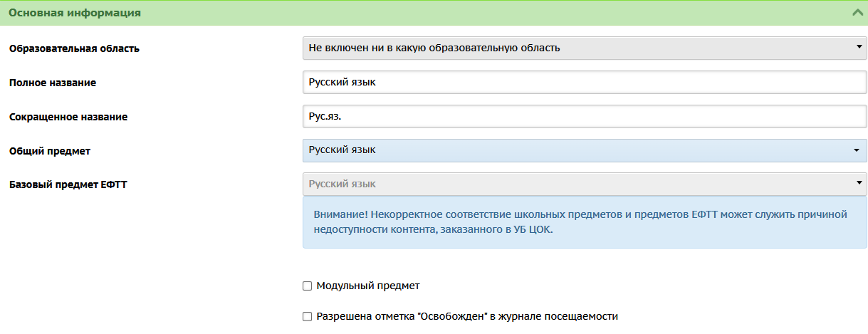
Task: Toggle the Разрешена отметка "Освобожден" checkbox
Action: click(308, 317)
